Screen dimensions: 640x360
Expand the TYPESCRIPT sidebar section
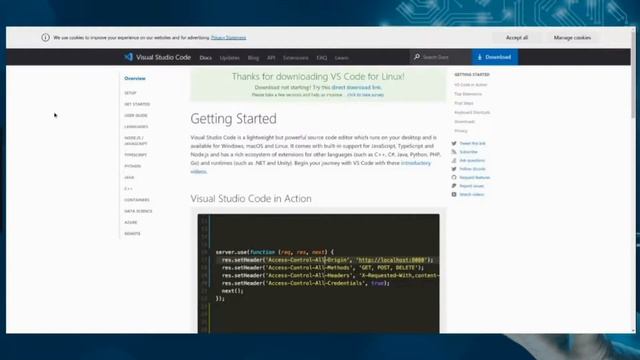click(136, 155)
